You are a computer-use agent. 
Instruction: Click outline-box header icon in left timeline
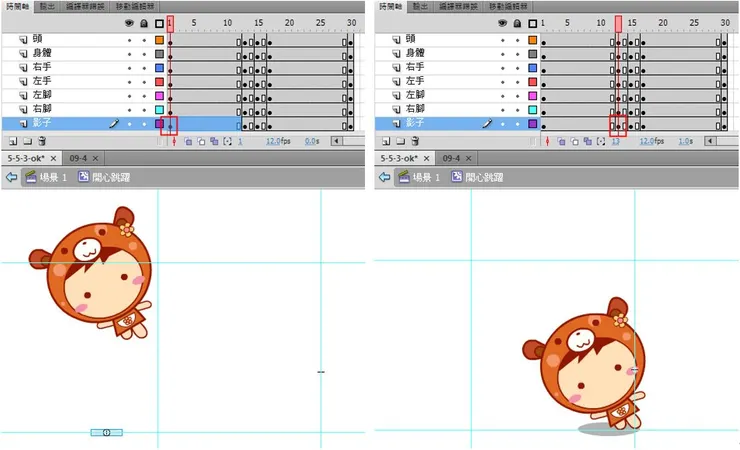coord(160,23)
